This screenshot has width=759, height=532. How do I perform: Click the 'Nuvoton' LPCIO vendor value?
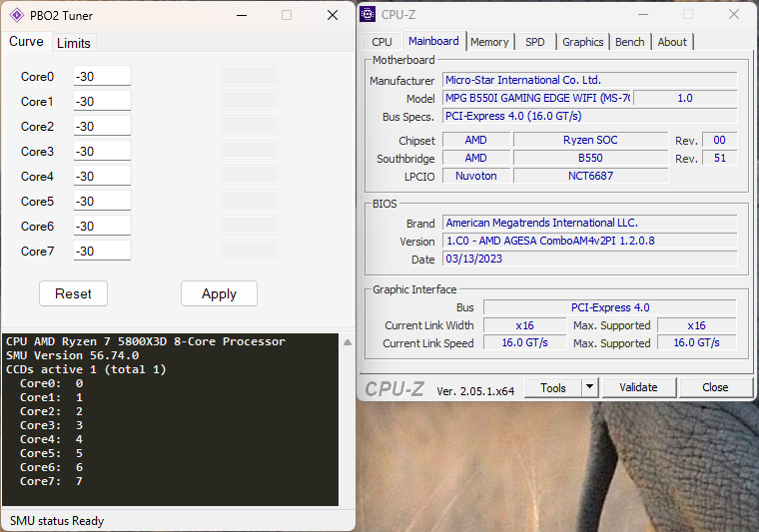tap(476, 176)
